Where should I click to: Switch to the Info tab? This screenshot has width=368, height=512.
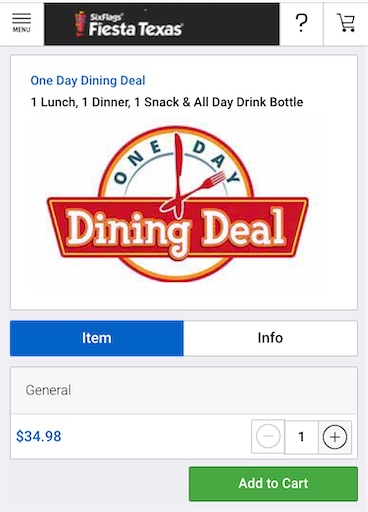(270, 338)
